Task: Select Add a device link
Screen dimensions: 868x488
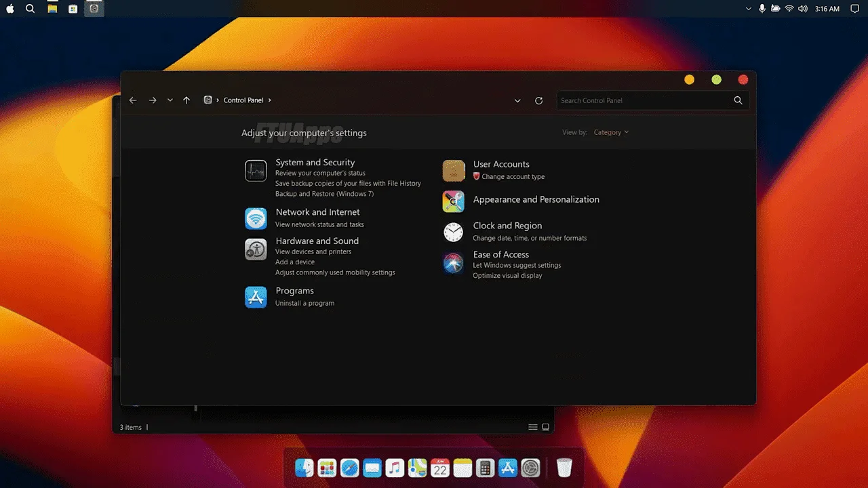Action: [x=295, y=262]
